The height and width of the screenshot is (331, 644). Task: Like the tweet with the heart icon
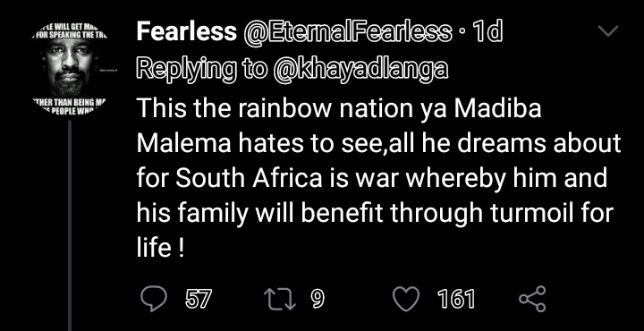click(x=406, y=299)
